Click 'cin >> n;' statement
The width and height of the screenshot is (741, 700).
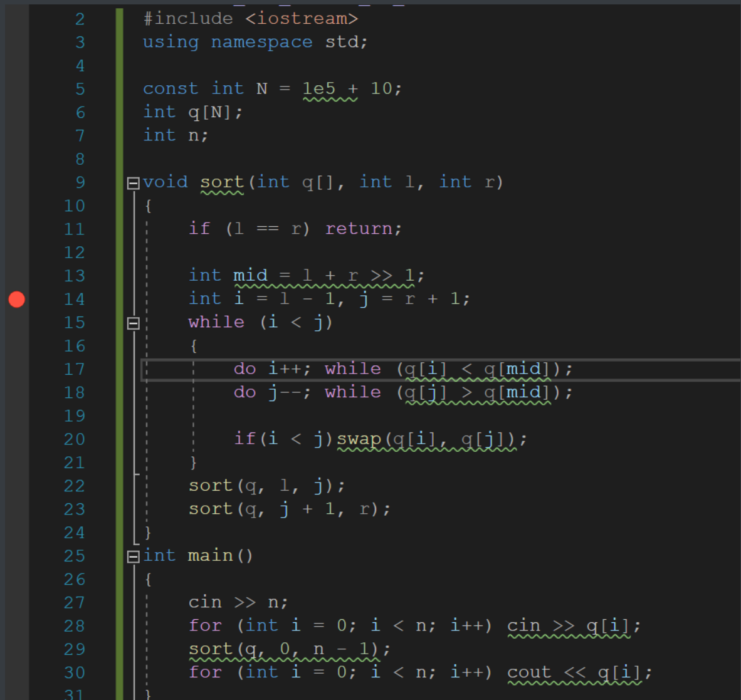[238, 603]
